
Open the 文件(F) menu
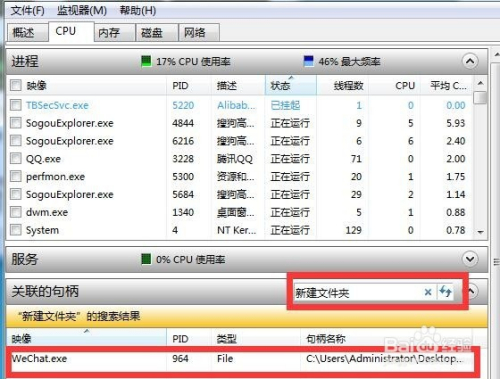click(27, 11)
